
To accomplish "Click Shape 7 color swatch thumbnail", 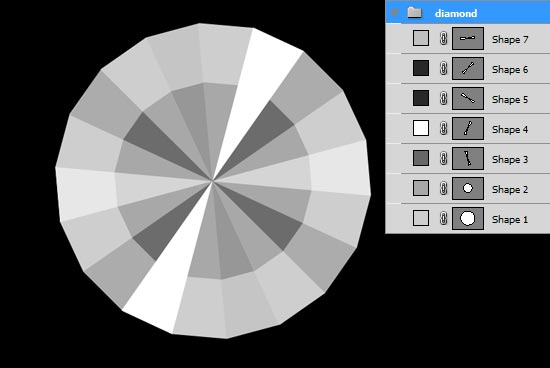I will click(x=421, y=38).
